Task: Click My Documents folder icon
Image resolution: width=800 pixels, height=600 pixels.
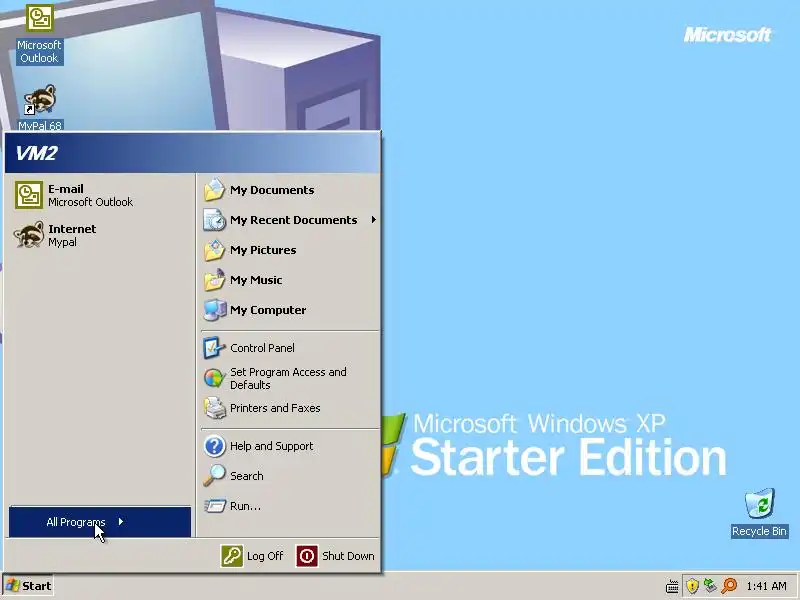Action: click(214, 190)
